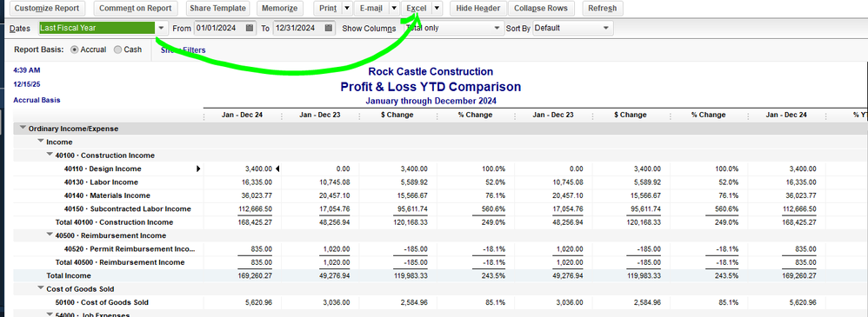
Task: Click the To date field
Action: tap(298, 28)
